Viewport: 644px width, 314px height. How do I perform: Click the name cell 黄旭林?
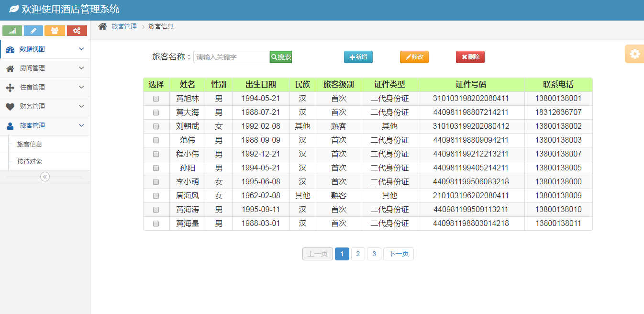188,99
